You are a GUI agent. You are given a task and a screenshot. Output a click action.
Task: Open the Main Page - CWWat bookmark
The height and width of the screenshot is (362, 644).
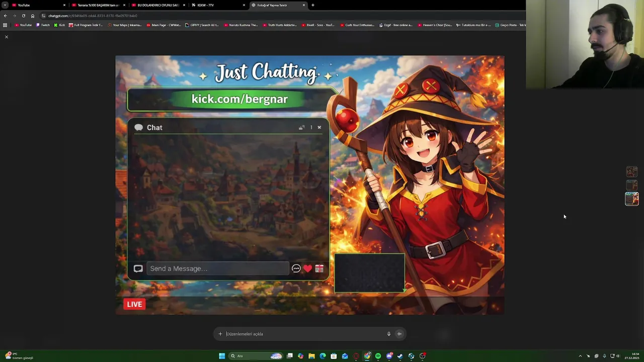tap(164, 25)
